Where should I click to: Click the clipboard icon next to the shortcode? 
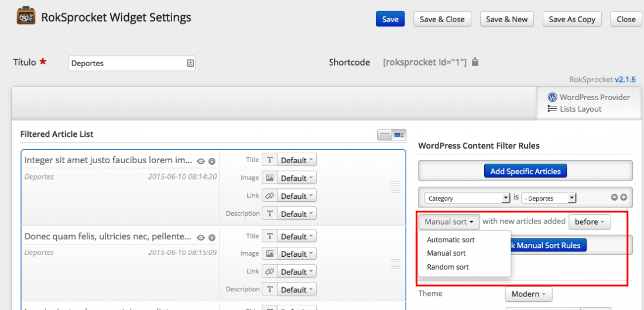(475, 62)
